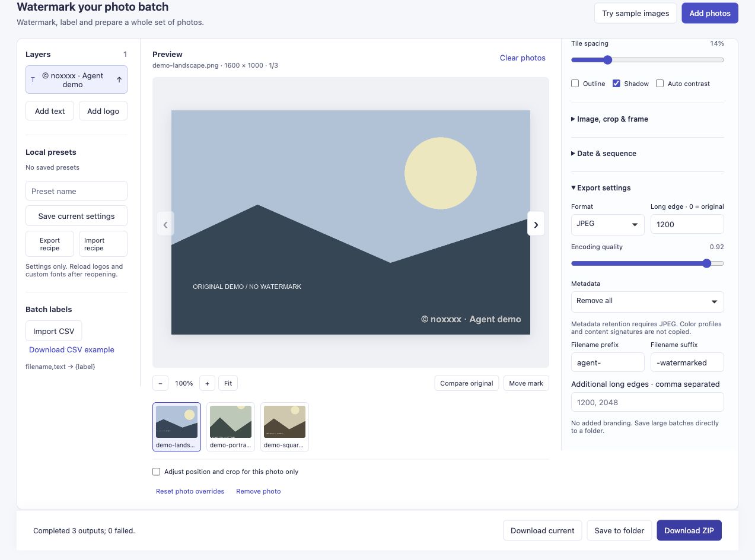Go to the previous photo with left chevron
755x560 pixels.
165,224
